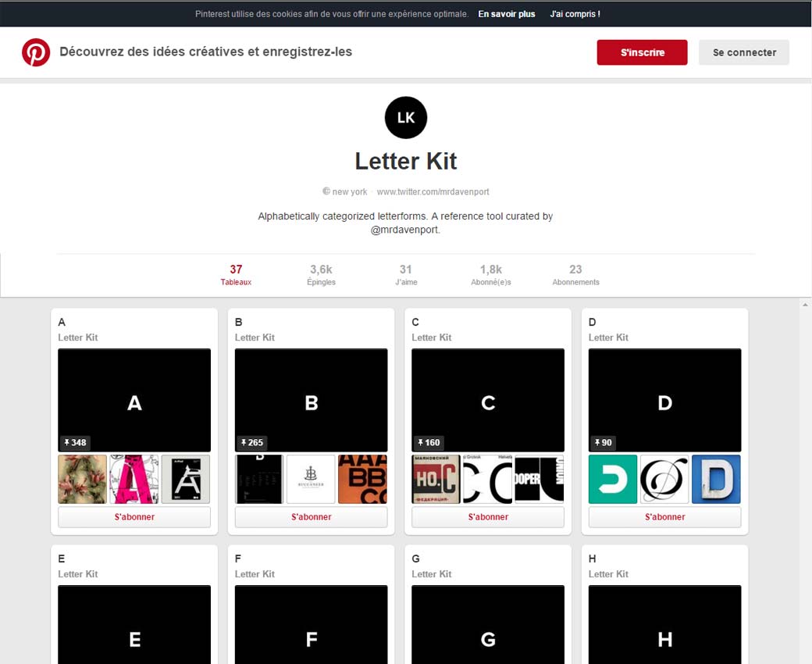Viewport: 812px width, 664px height.
Task: Click the 348 pin count badge on board A
Action: click(x=74, y=442)
